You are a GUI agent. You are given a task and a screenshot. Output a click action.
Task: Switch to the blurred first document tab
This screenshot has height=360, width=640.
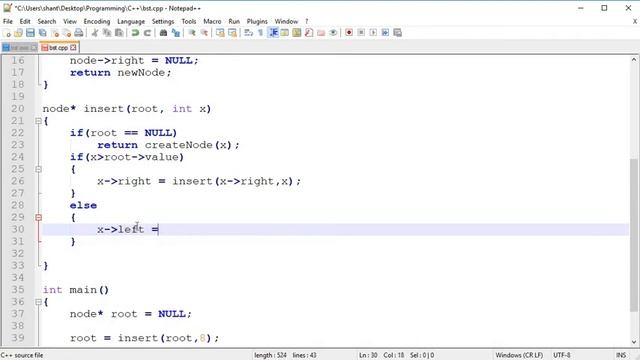click(19, 48)
